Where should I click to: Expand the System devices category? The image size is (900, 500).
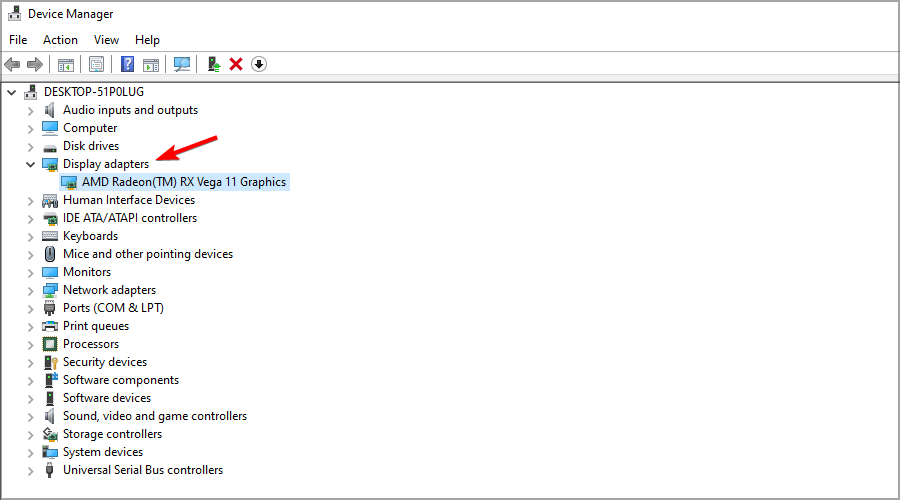[x=30, y=452]
